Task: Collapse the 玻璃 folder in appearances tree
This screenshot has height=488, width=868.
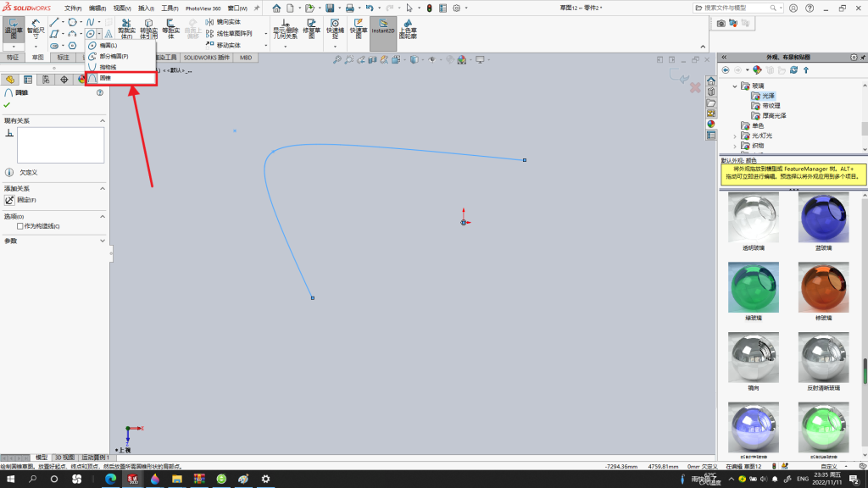Action: [735, 86]
